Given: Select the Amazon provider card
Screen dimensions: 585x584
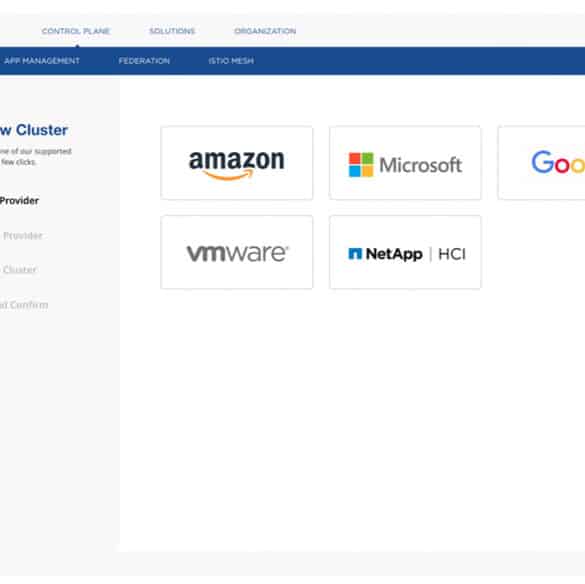Looking at the screenshot, I should coord(237,163).
